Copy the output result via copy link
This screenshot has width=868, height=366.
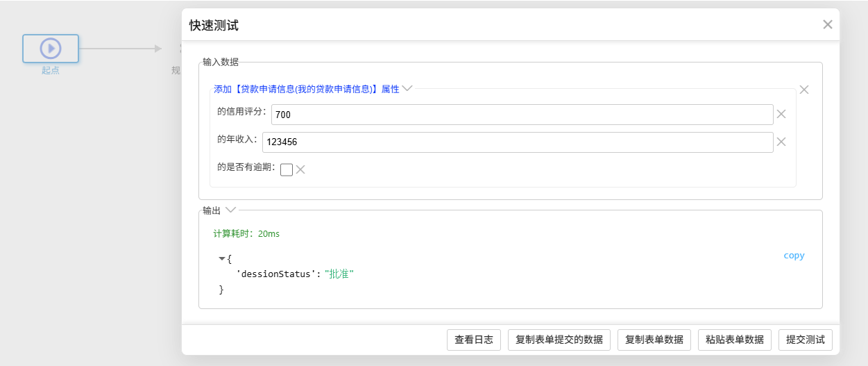(794, 256)
